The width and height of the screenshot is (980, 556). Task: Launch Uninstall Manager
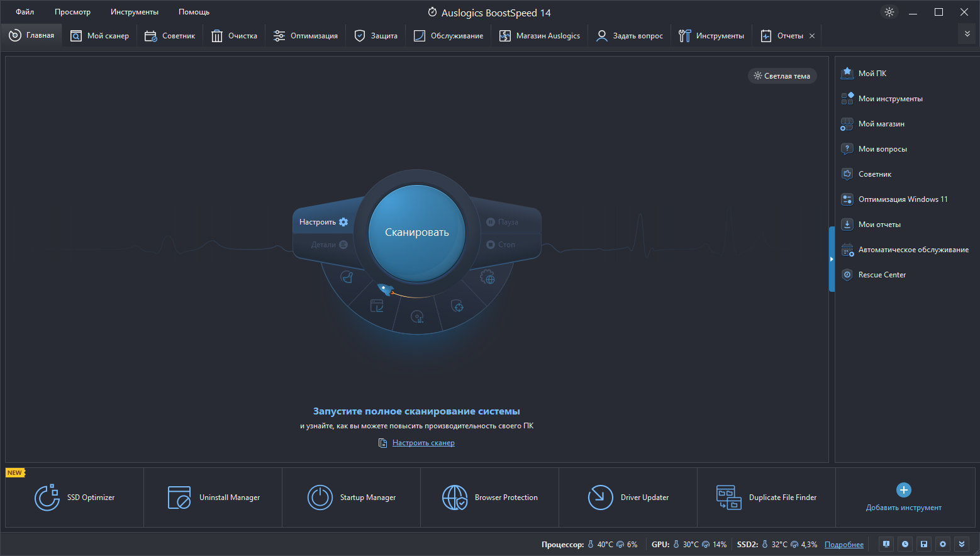213,498
